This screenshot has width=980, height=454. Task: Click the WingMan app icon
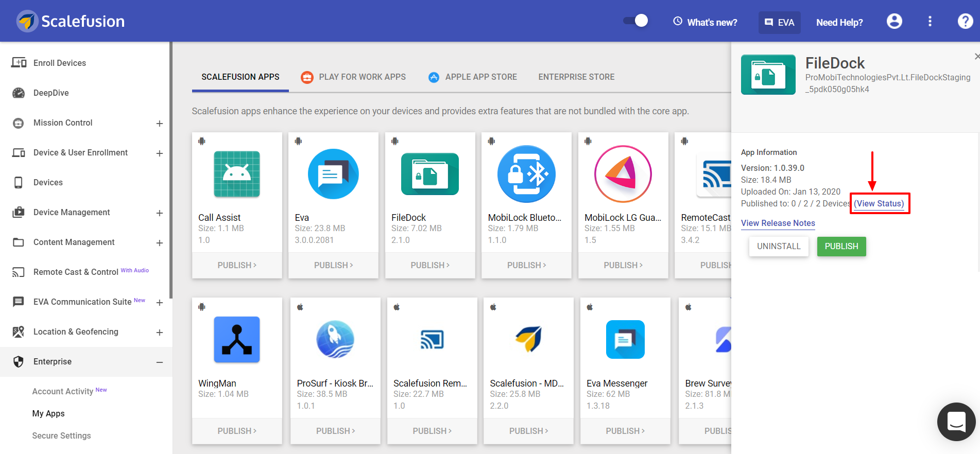tap(237, 340)
